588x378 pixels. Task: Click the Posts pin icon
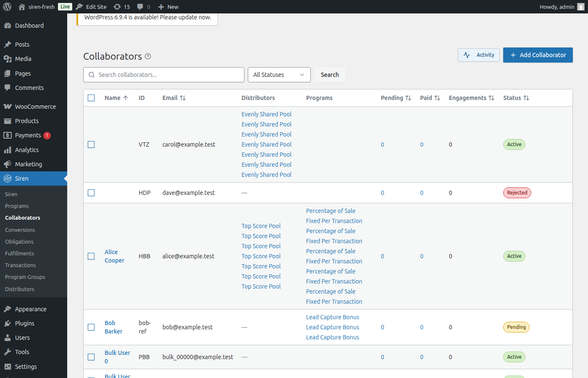click(x=8, y=45)
